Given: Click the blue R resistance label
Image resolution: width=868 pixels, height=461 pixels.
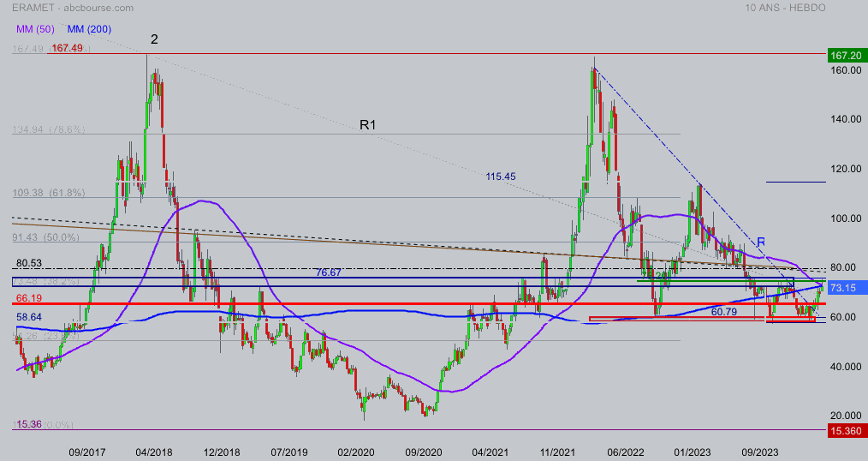Looking at the screenshot, I should 761,242.
